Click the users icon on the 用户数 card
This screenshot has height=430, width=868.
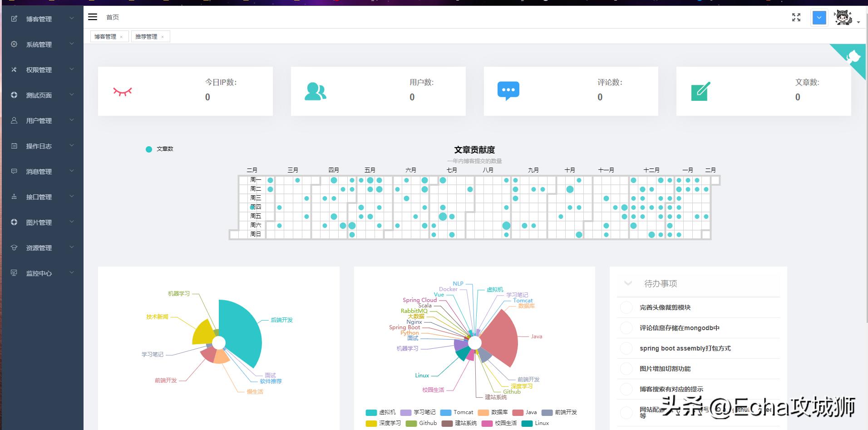coord(316,90)
